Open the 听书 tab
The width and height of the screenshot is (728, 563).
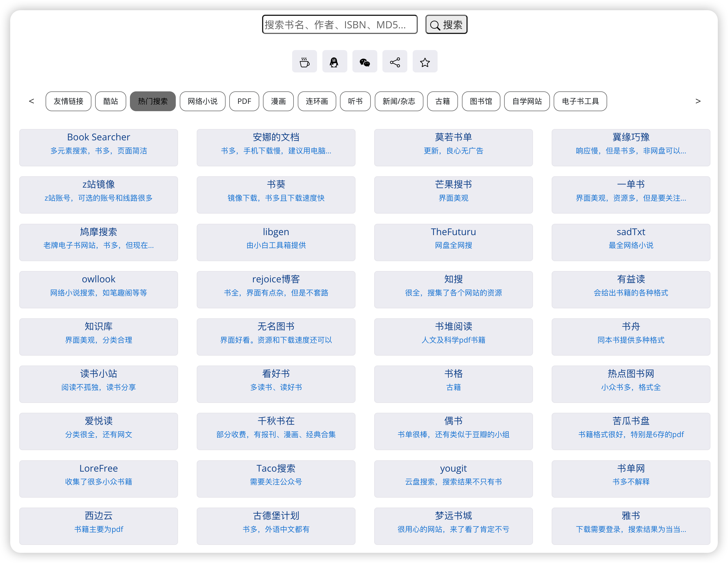355,101
